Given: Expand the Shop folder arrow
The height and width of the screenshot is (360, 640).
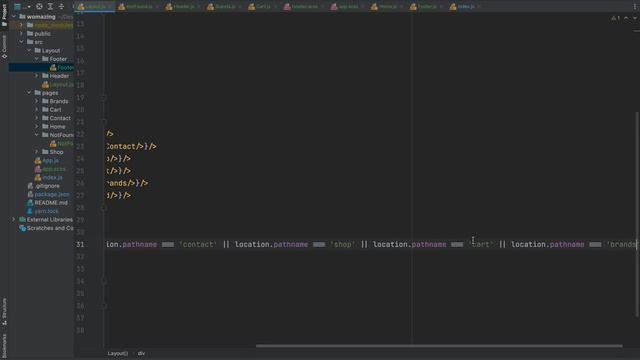Looking at the screenshot, I should click(x=37, y=152).
